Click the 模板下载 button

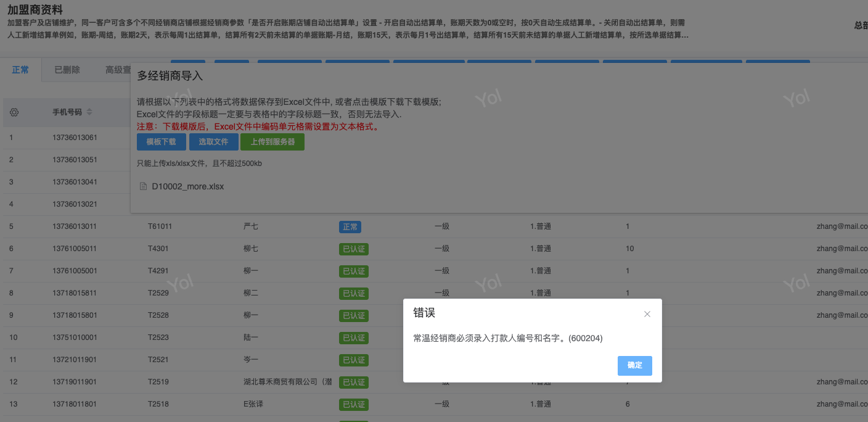tap(162, 142)
